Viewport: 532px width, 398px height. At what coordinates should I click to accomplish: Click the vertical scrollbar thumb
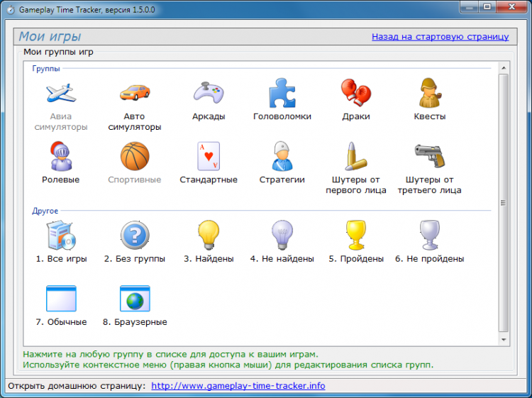[504, 203]
